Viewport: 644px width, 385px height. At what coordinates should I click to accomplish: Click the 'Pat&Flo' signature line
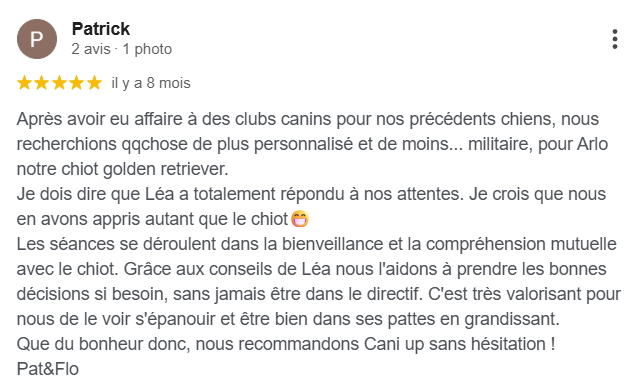(x=48, y=369)
